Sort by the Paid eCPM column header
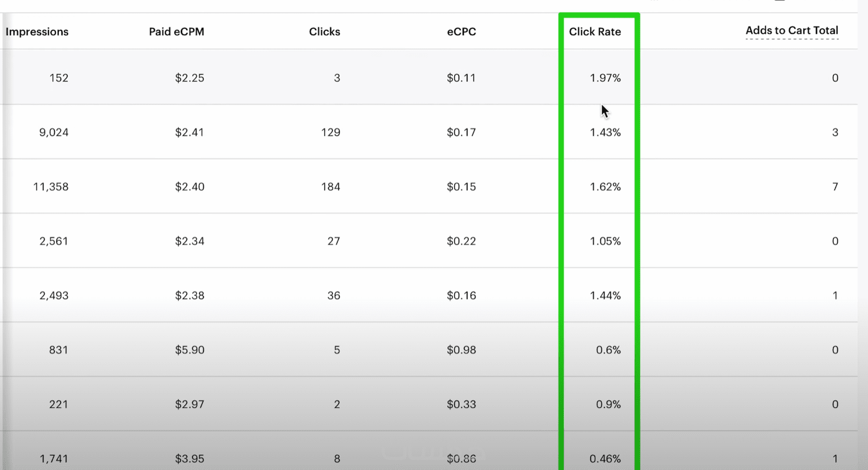 (176, 32)
